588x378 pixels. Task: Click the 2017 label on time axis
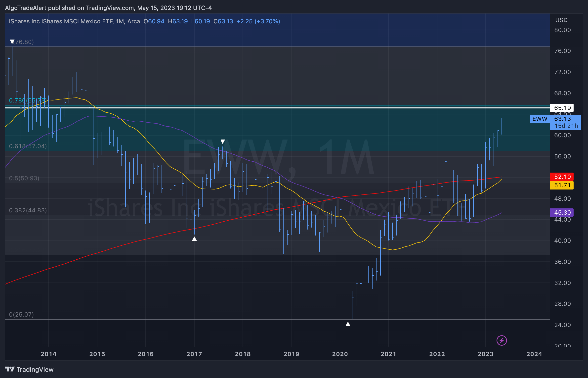194,354
